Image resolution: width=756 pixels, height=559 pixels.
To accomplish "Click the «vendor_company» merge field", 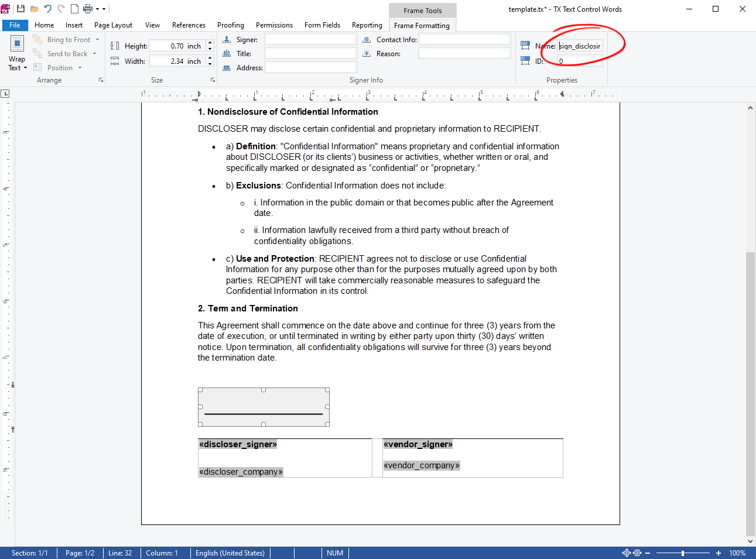I will coord(422,465).
